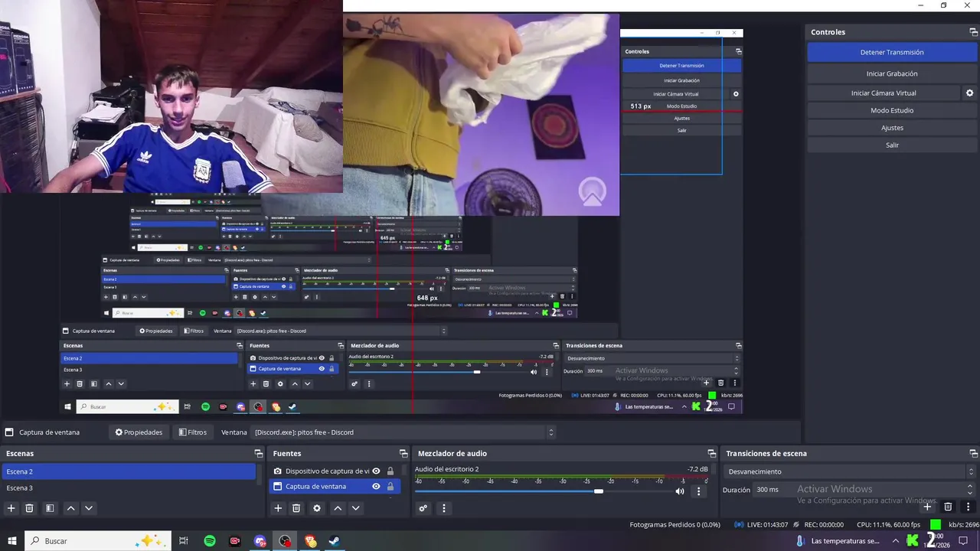980x551 pixels.
Task: Move the selected scene up
Action: pyautogui.click(x=70, y=508)
